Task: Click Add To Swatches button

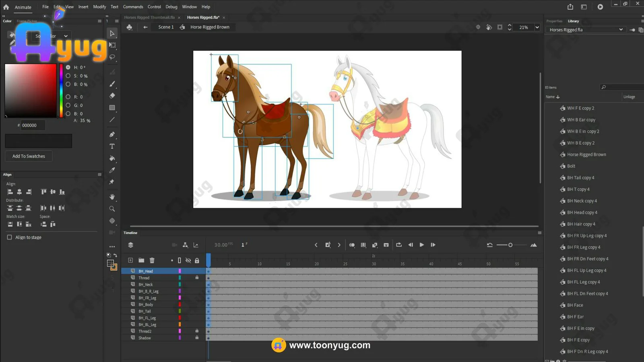Action: (29, 156)
